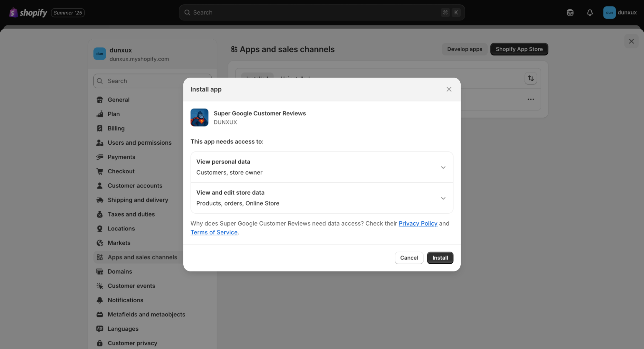Click the Develop apps button
Viewport: 644px width, 349px height.
(464, 49)
